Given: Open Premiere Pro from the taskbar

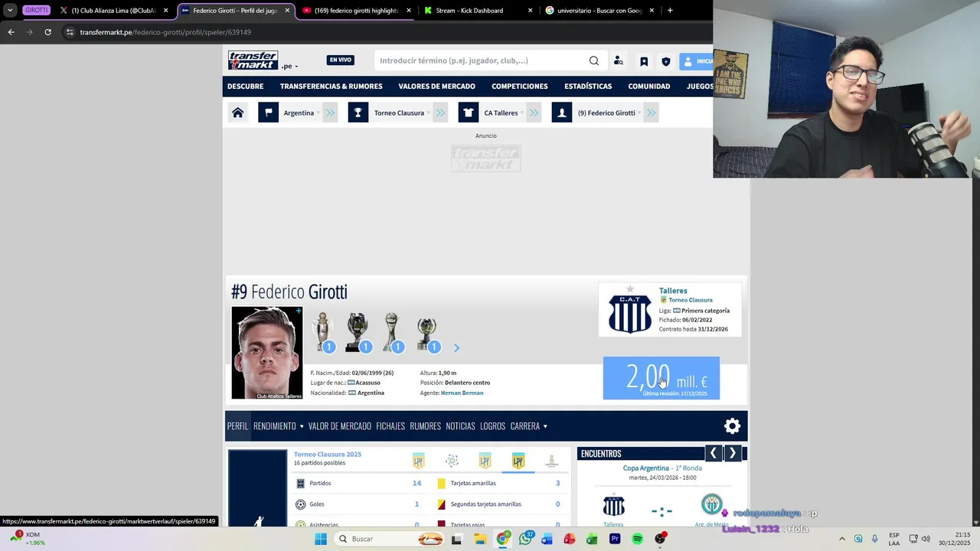Looking at the screenshot, I should [x=615, y=539].
